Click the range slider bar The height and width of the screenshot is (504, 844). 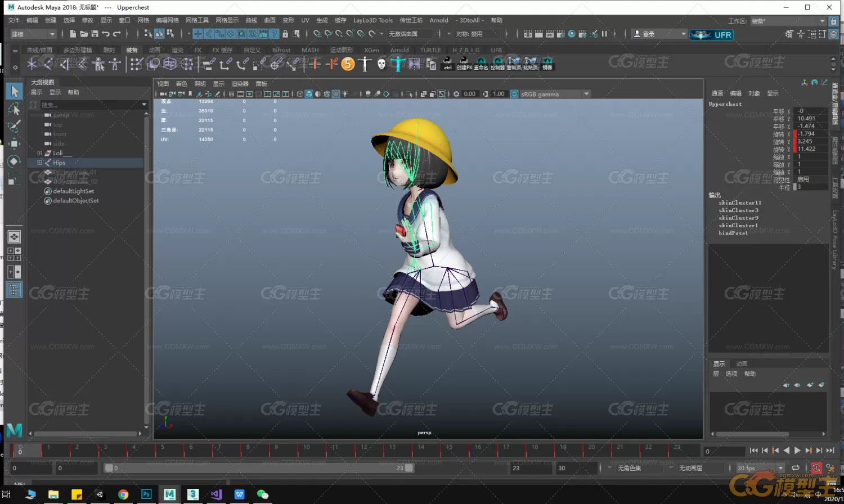pos(259,468)
